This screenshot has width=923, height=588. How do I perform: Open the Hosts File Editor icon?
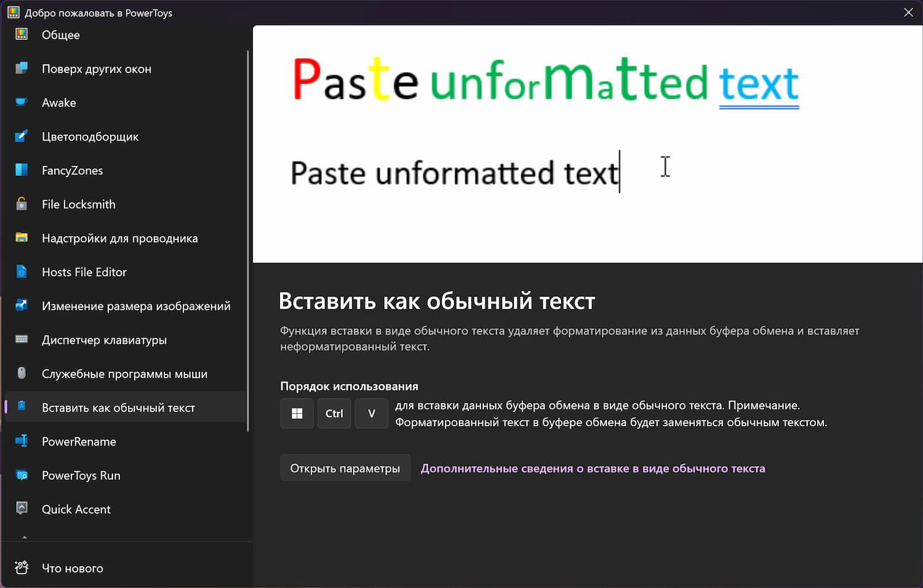pos(22,271)
